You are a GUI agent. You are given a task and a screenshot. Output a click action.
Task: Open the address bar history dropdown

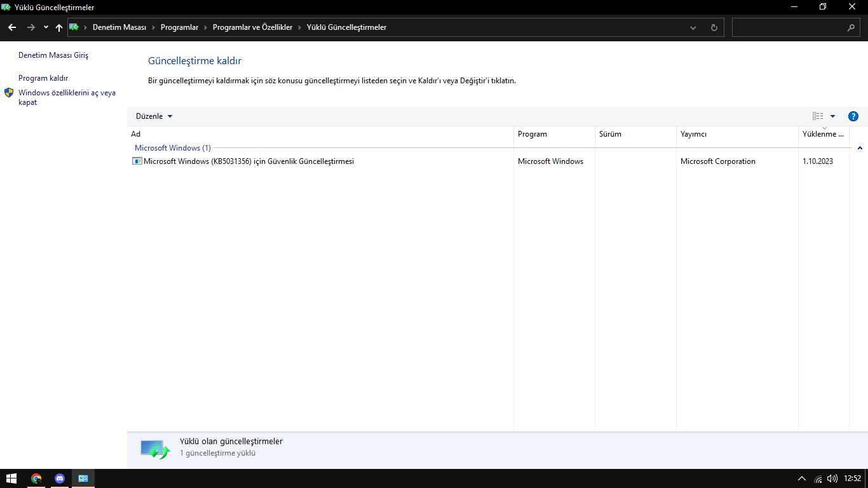(x=693, y=27)
